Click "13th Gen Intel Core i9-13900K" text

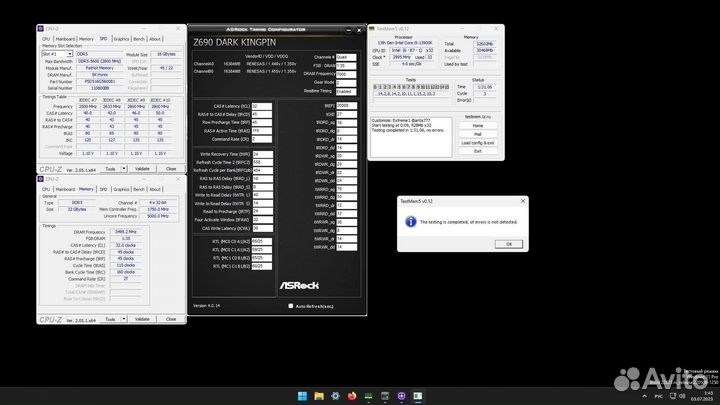pos(405,43)
